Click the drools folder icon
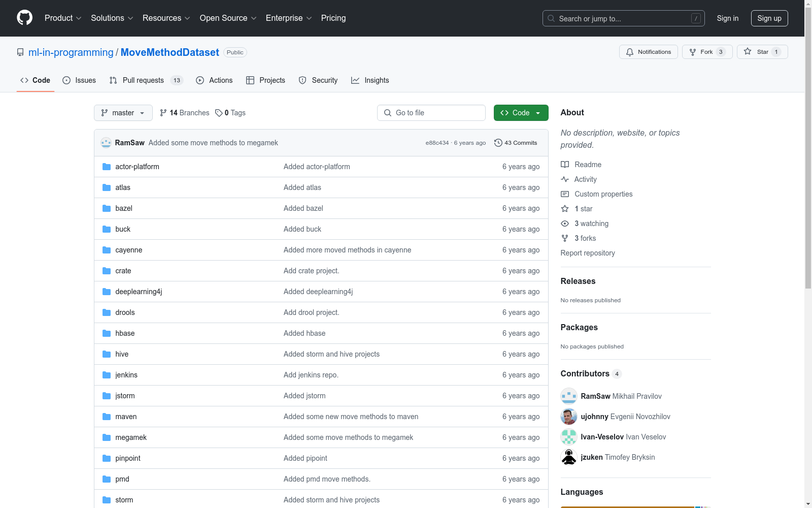This screenshot has height=508, width=812. 107,312
